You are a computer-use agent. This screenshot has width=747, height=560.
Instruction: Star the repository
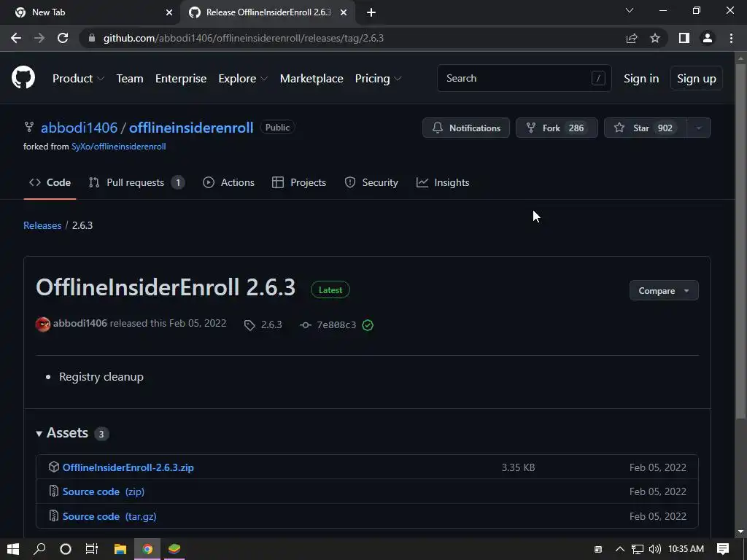pyautogui.click(x=646, y=128)
